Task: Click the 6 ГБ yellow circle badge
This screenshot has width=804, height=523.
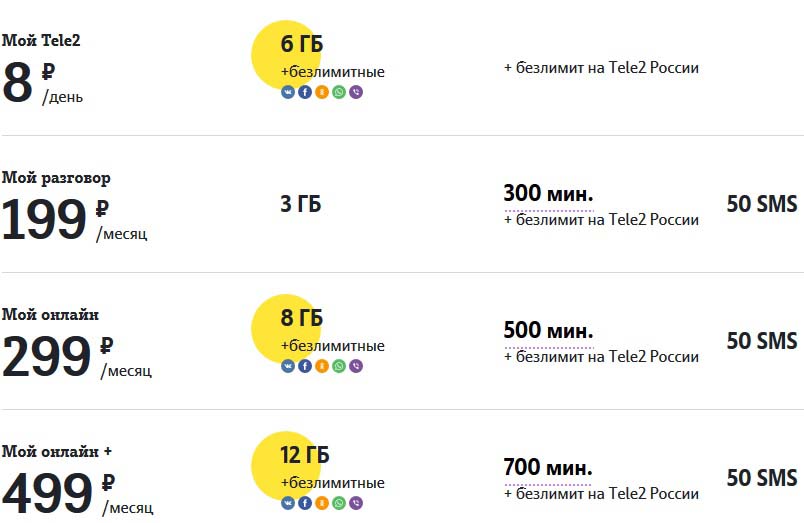Action: pyautogui.click(x=286, y=55)
